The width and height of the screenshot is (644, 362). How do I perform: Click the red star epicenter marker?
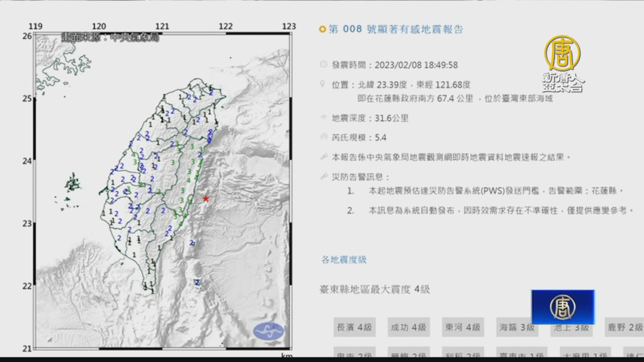pos(206,199)
